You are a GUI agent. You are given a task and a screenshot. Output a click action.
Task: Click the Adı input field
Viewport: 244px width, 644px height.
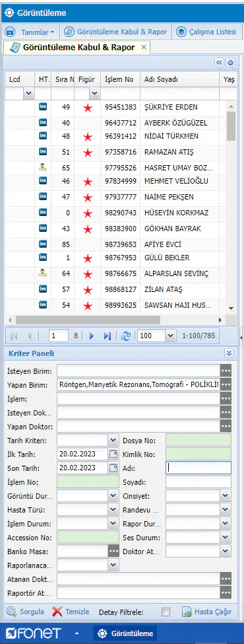(198, 468)
